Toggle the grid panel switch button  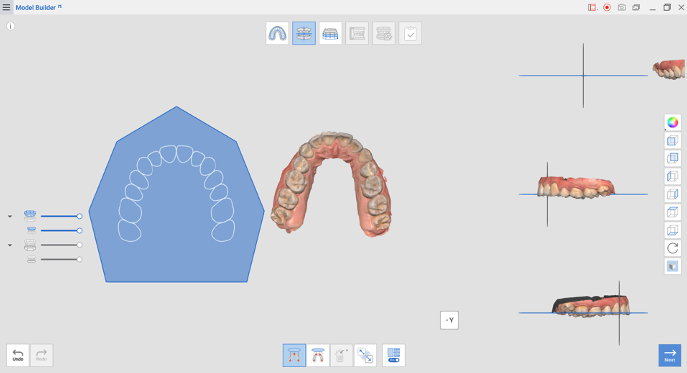pos(393,355)
